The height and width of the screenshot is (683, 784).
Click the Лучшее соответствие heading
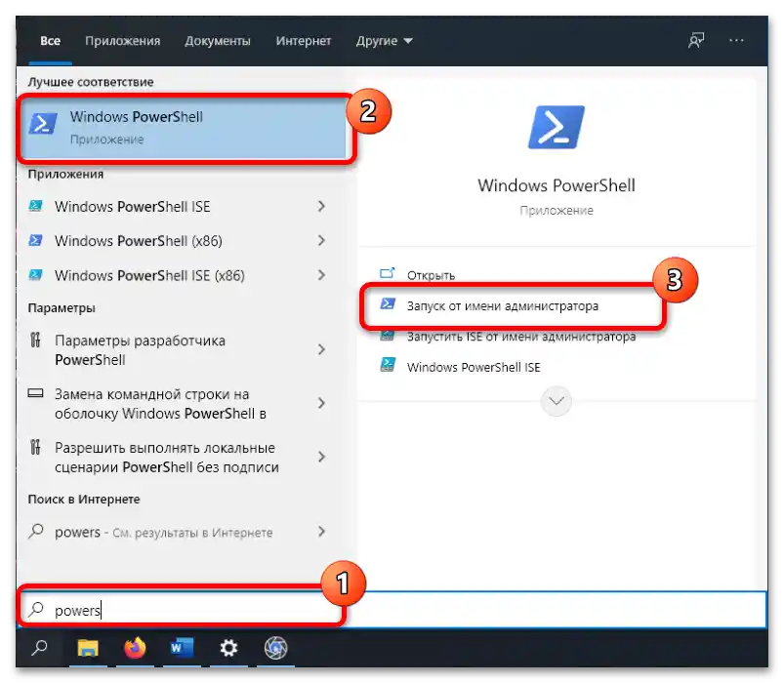pyautogui.click(x=91, y=82)
